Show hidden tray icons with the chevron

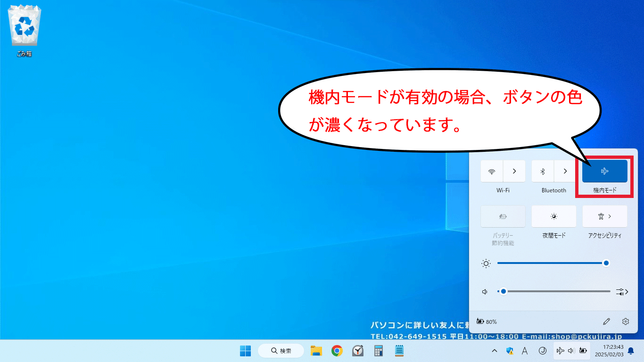pyautogui.click(x=495, y=351)
